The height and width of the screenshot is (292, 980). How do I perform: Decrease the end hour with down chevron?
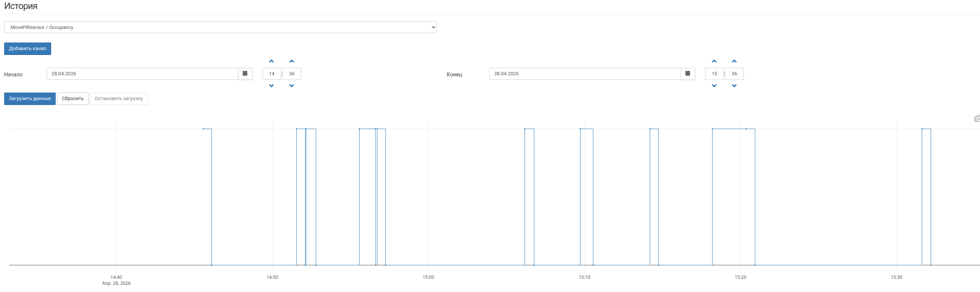(x=714, y=86)
